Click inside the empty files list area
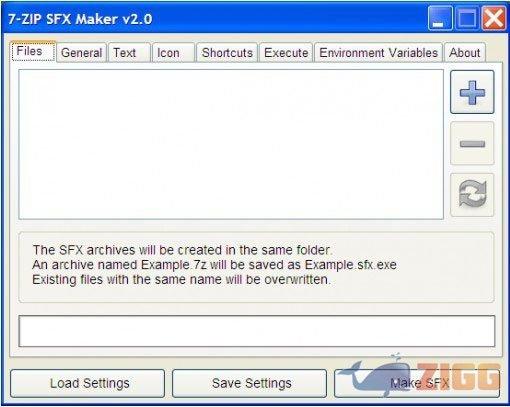Viewport: 510px width, 407px height. pos(231,144)
